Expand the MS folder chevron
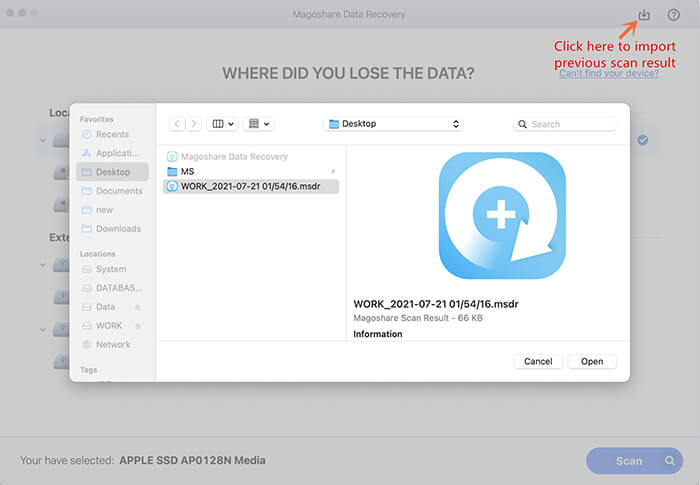 tap(333, 171)
